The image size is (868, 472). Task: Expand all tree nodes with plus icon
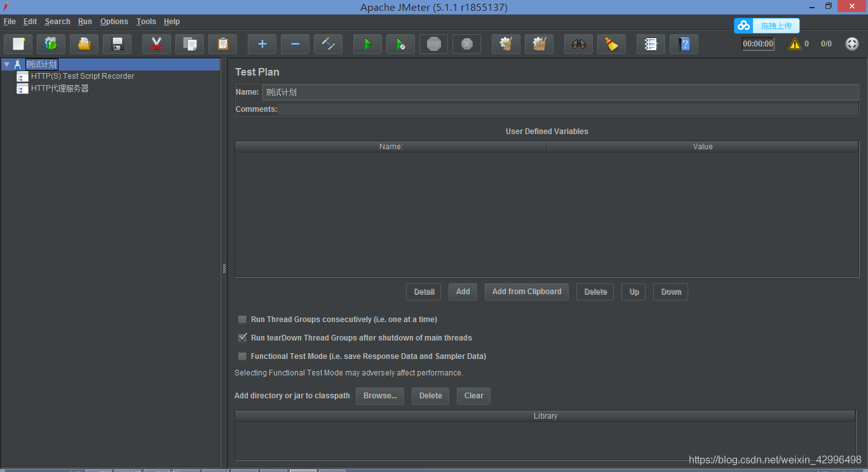coord(262,44)
